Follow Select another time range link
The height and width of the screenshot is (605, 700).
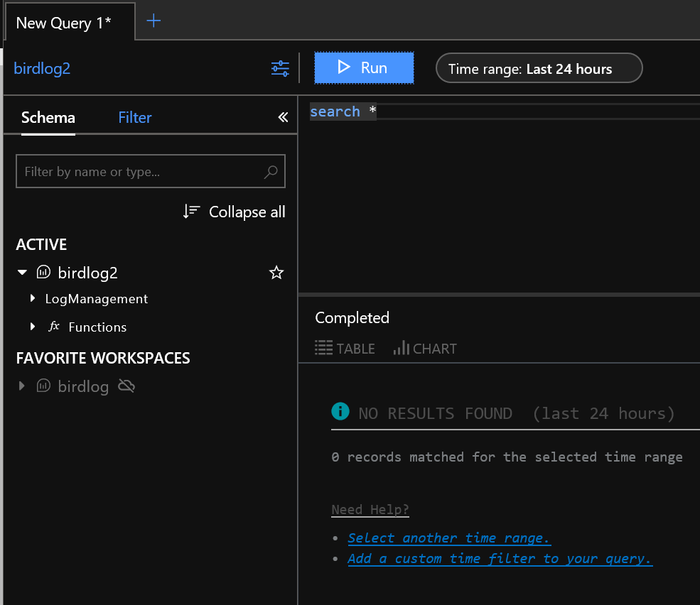point(449,538)
